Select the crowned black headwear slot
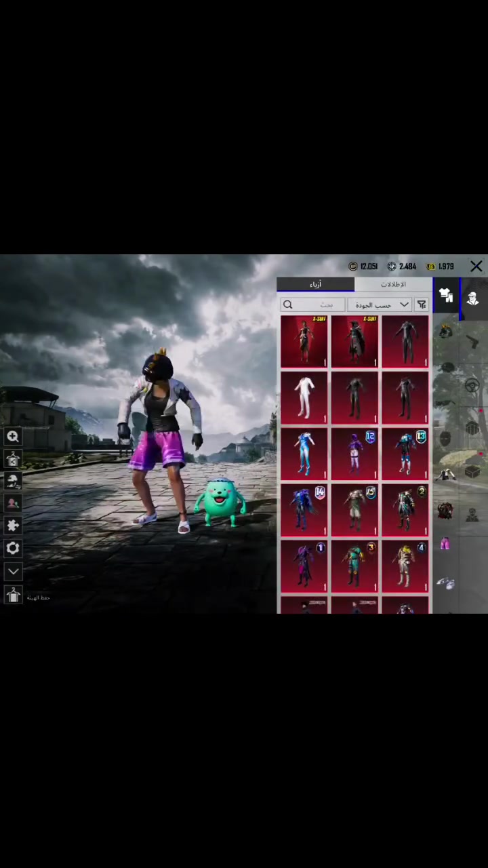488x868 pixels. [x=445, y=332]
